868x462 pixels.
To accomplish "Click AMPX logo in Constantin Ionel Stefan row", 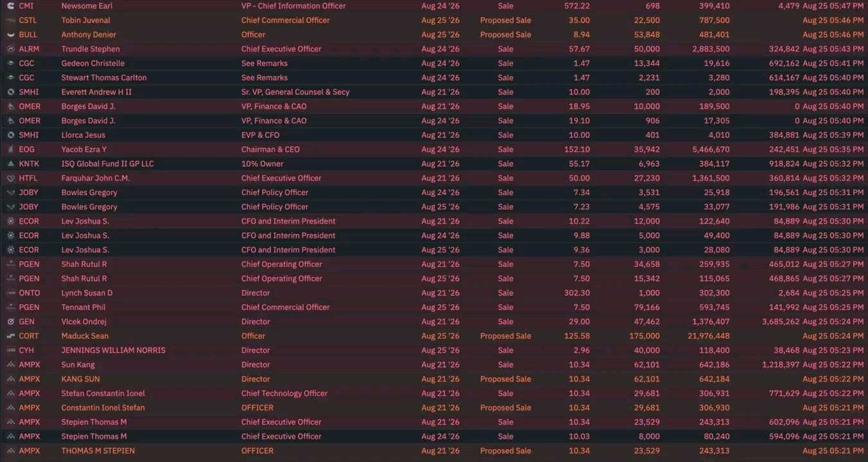I will [x=10, y=407].
